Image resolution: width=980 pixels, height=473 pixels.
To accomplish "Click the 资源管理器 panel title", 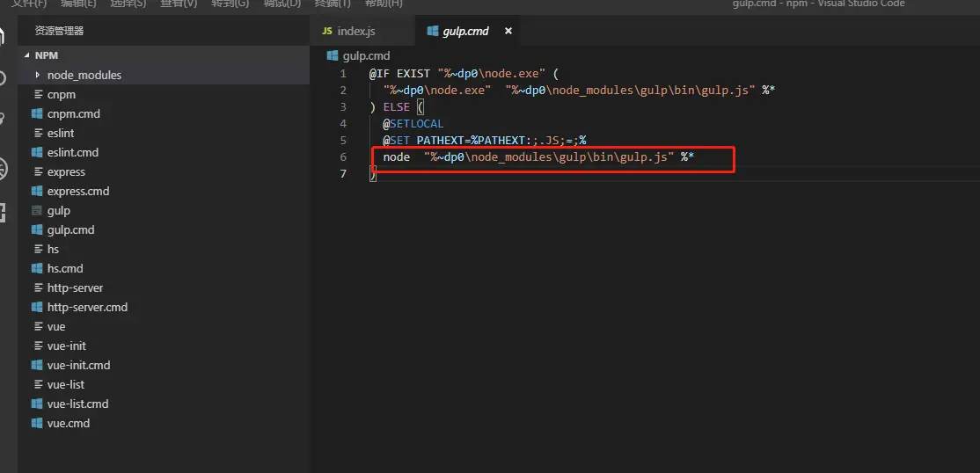I will coord(59,31).
